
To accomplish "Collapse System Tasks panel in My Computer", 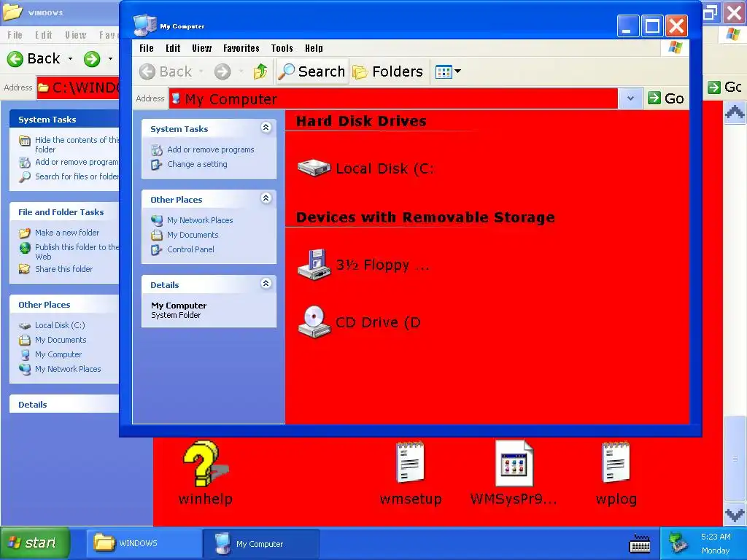I will point(266,127).
